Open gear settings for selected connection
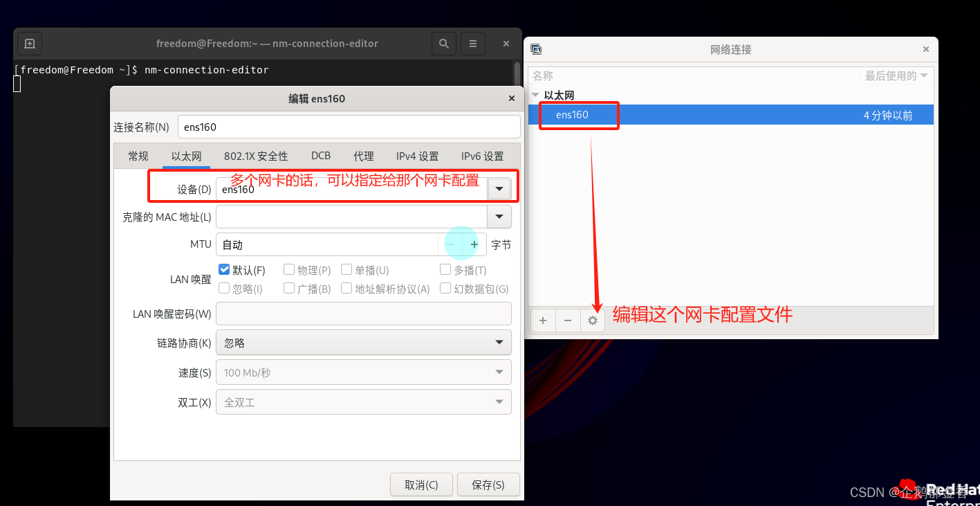Viewport: 980px width, 506px height. [x=593, y=320]
